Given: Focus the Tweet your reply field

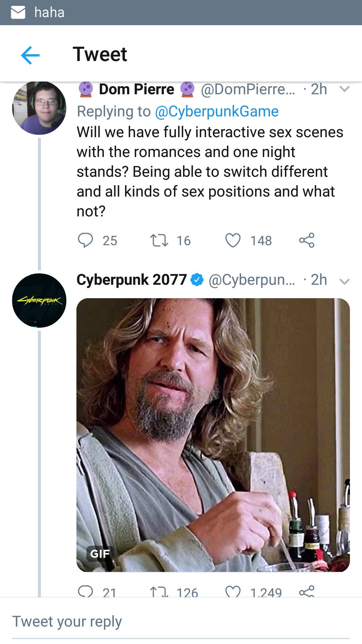Looking at the screenshot, I should click(x=181, y=622).
